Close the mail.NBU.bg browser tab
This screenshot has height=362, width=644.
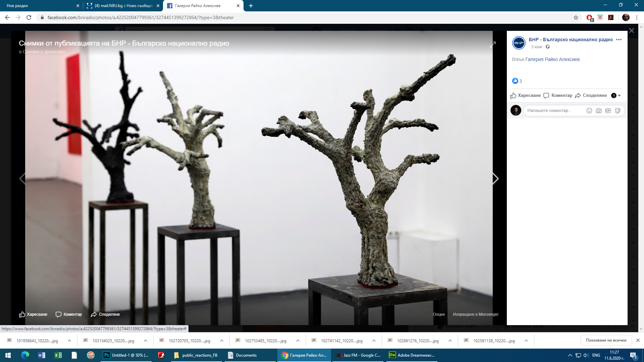158,6
